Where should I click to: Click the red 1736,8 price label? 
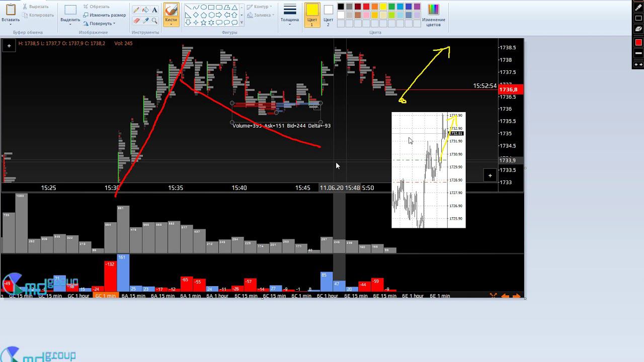pyautogui.click(x=511, y=89)
